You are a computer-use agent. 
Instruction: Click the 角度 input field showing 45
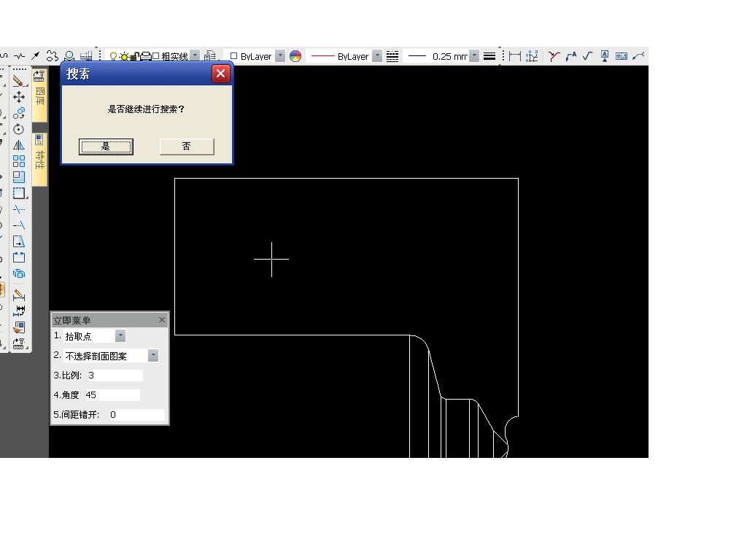click(x=112, y=394)
